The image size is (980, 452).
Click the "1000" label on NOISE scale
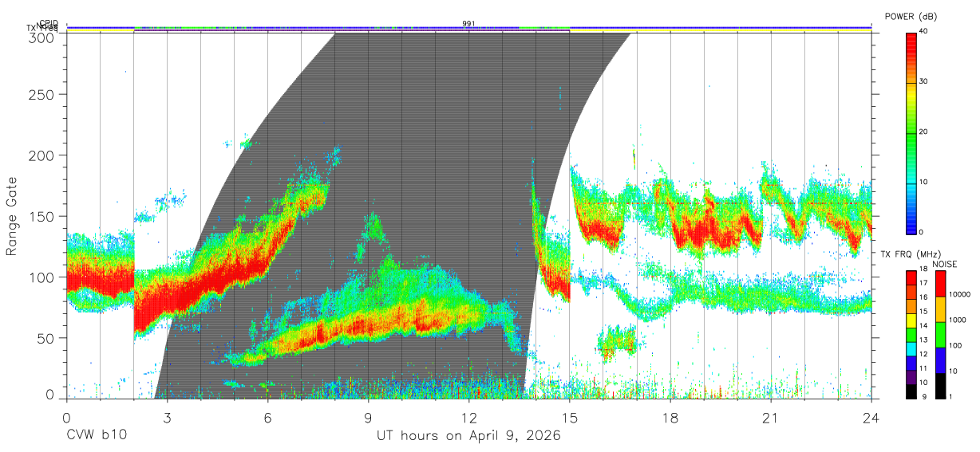coord(958,320)
